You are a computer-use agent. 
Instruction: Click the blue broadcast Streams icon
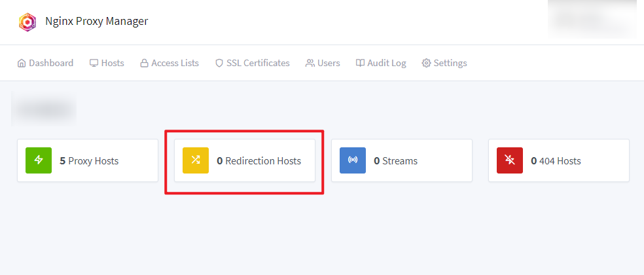pos(353,160)
